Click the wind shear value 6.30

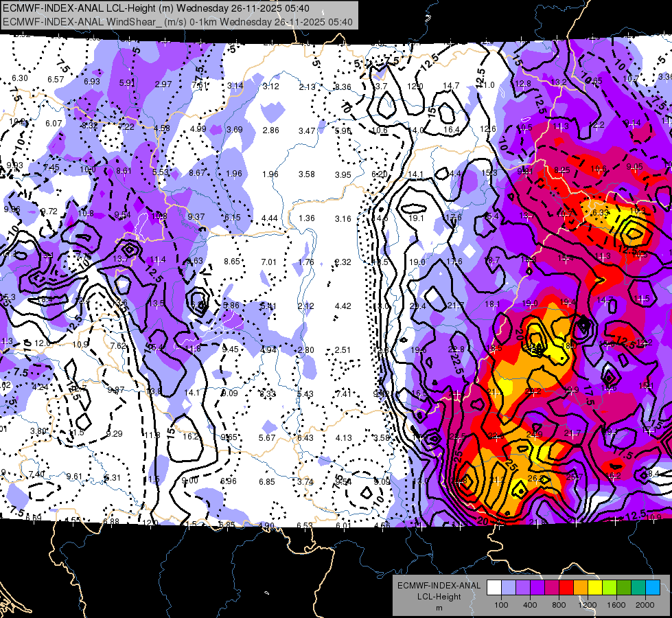pos(20,78)
